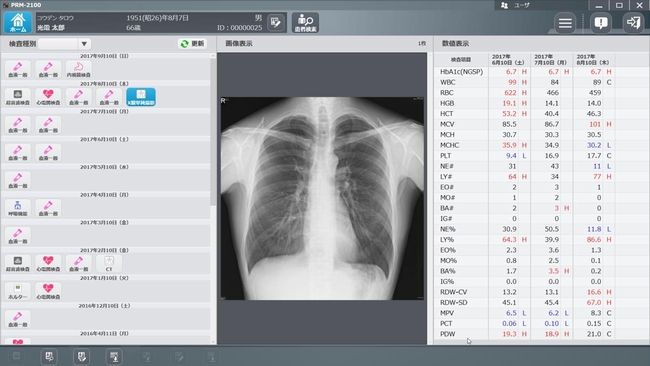The height and width of the screenshot is (366, 650).
Task: Select respiratory function exam on April 10
Action: [x=17, y=208]
